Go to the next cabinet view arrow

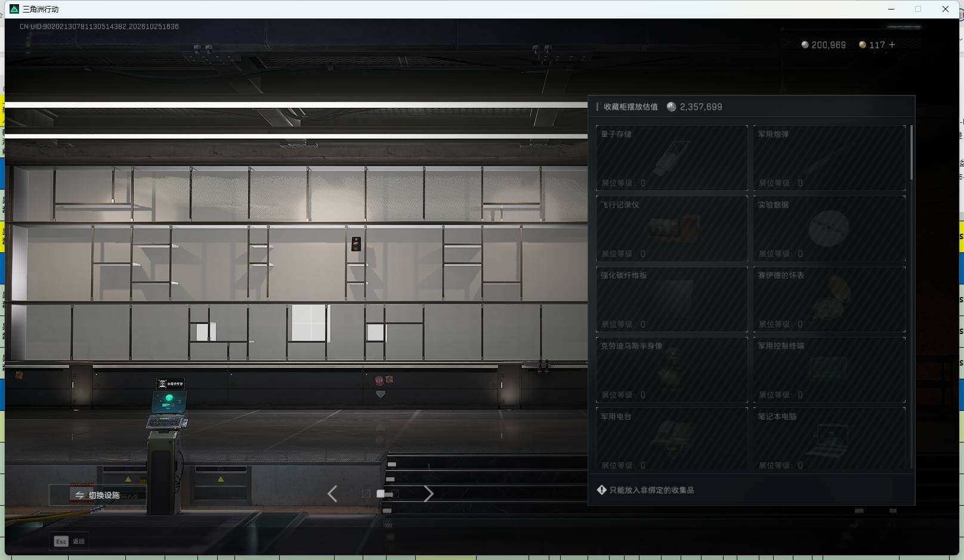pyautogui.click(x=428, y=494)
